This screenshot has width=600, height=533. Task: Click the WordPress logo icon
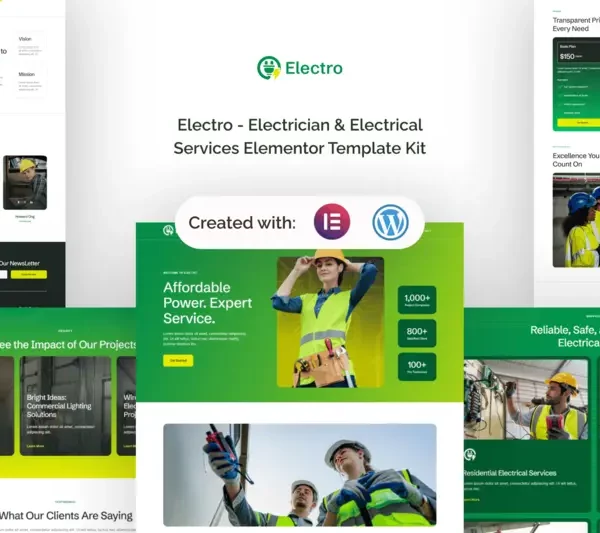tap(390, 222)
